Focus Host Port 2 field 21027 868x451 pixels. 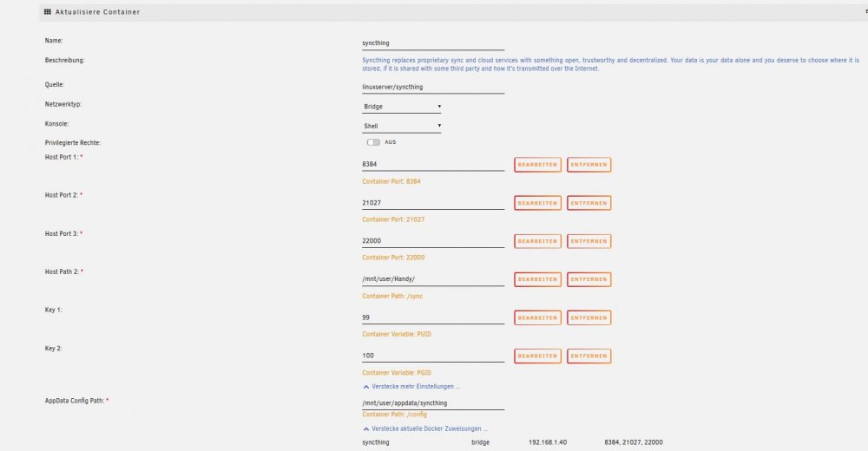(x=433, y=203)
